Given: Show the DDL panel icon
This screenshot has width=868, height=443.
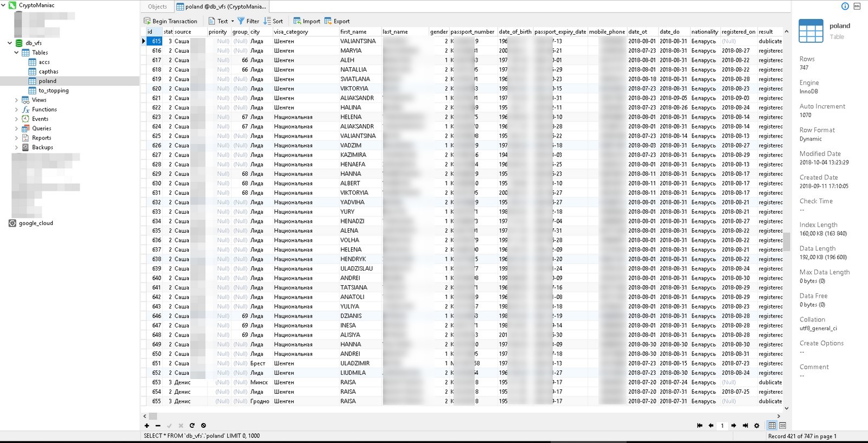Looking at the screenshot, I should click(857, 6).
